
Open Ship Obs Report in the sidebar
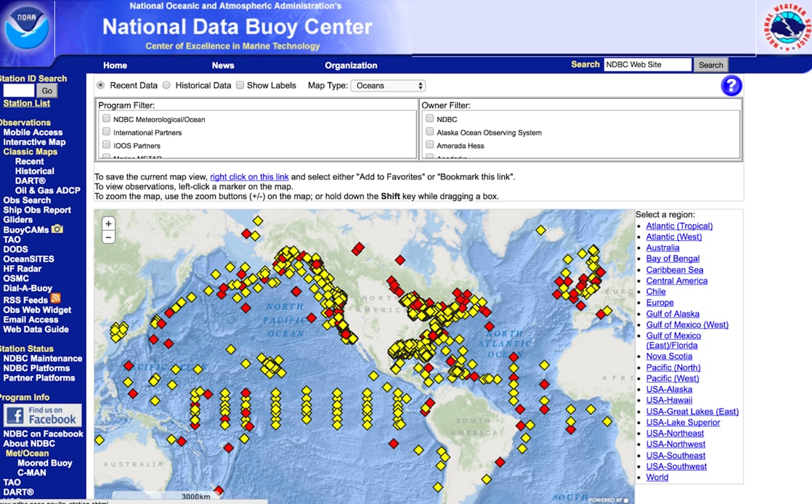(x=37, y=210)
